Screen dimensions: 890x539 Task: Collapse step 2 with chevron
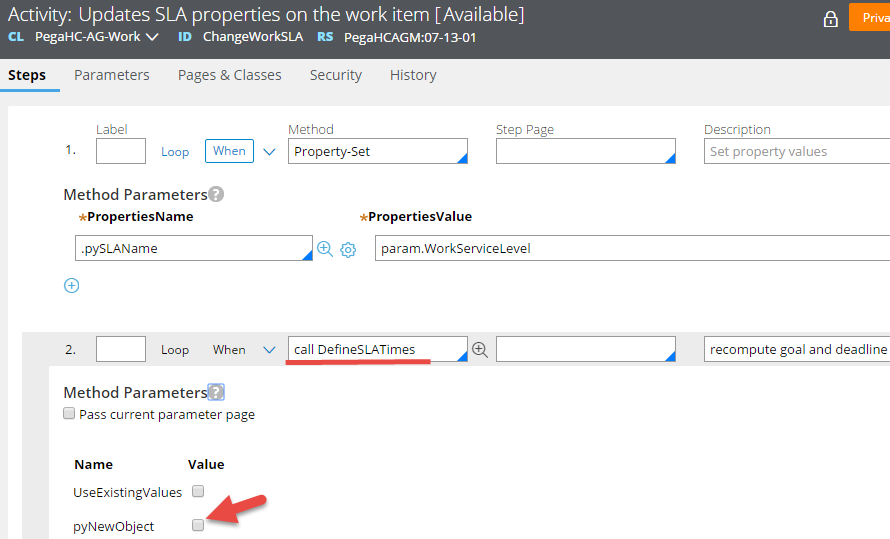[x=270, y=349]
